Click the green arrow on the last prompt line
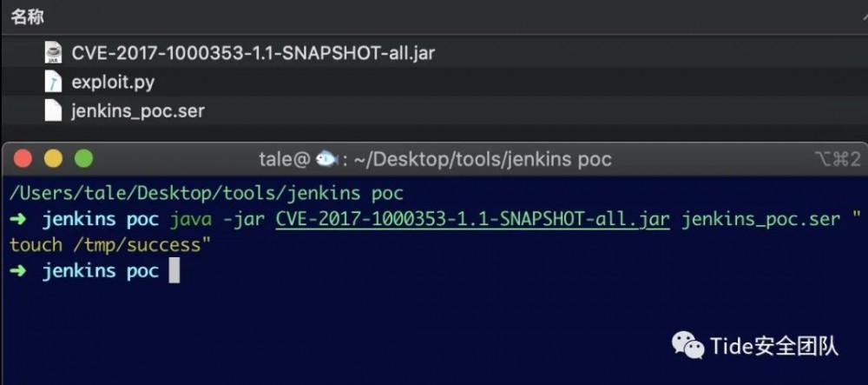 17,271
